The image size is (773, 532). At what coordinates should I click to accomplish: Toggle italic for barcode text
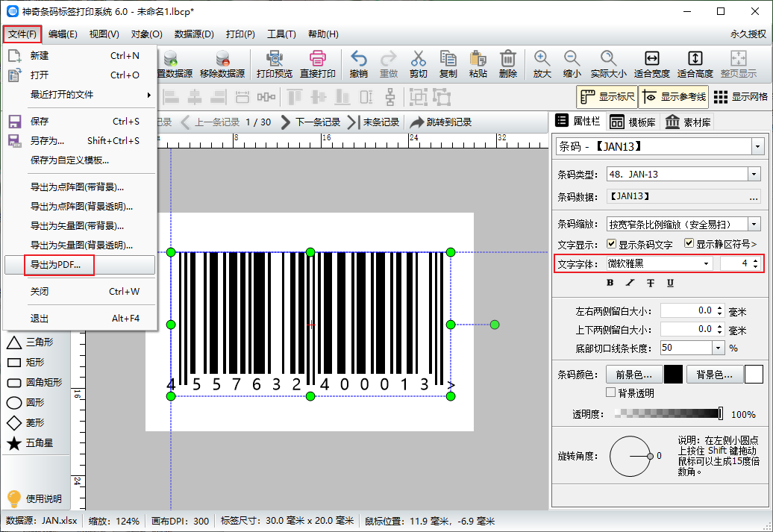click(x=630, y=283)
